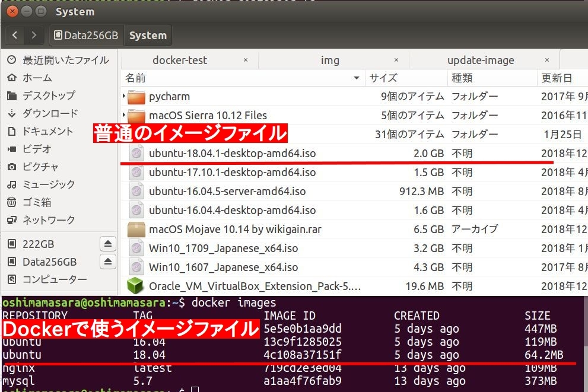The height and width of the screenshot is (392, 588).
Task: Toggle sort direction arrow in 名前 column
Action: [x=356, y=78]
